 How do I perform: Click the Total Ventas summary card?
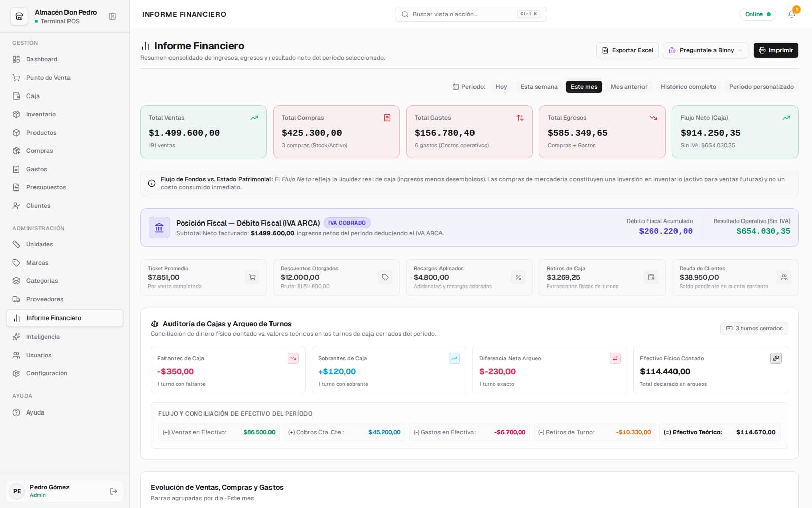[204, 132]
